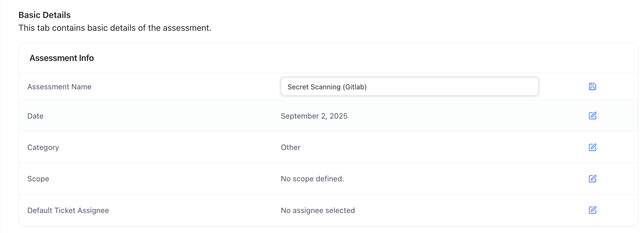Click the Scope row label
Image resolution: width=644 pixels, height=233 pixels.
coord(38,179)
